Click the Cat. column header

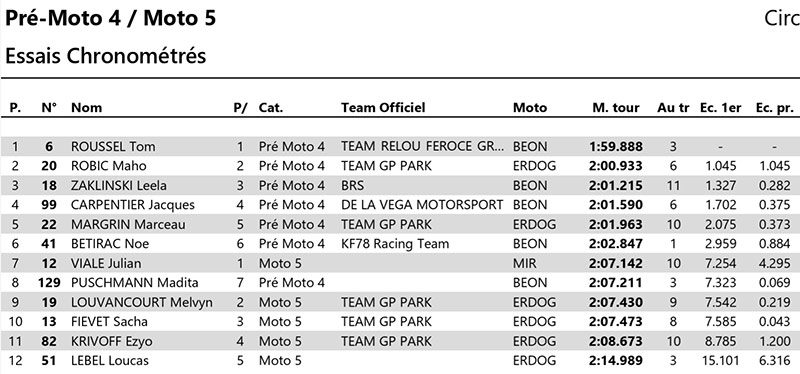coord(271,108)
